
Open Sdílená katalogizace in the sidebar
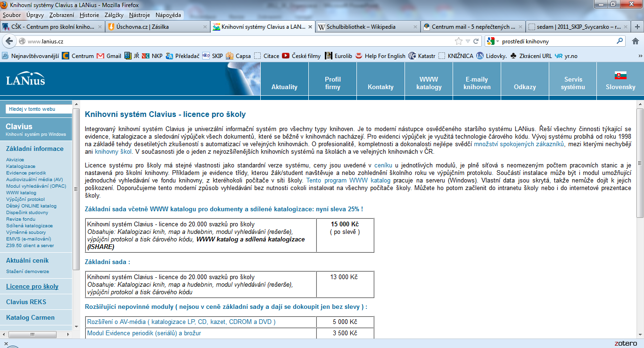29,226
